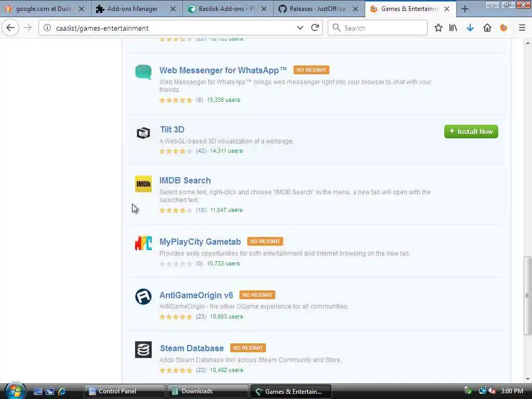Open the Downloads arrow icon
Screen dimensions: 532x399
(x=470, y=28)
